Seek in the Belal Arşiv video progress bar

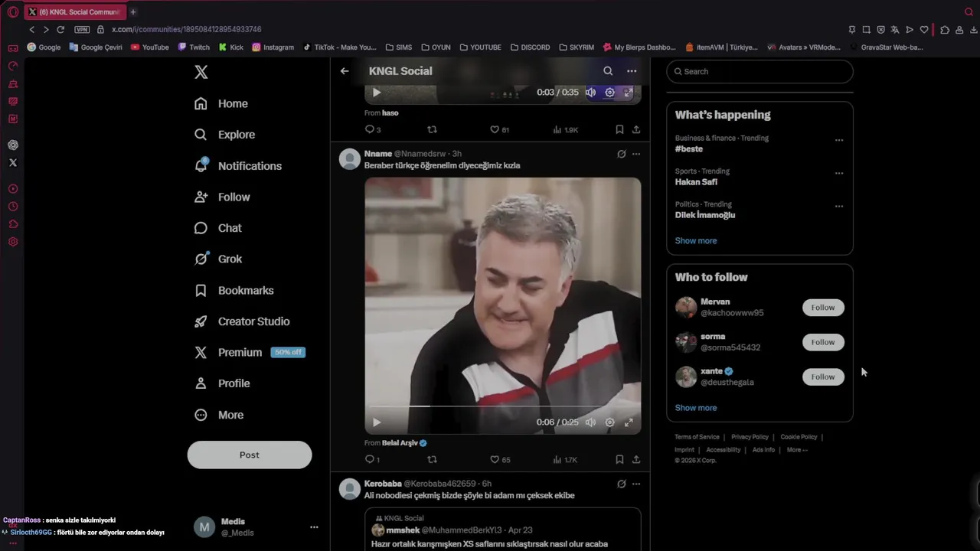point(503,406)
